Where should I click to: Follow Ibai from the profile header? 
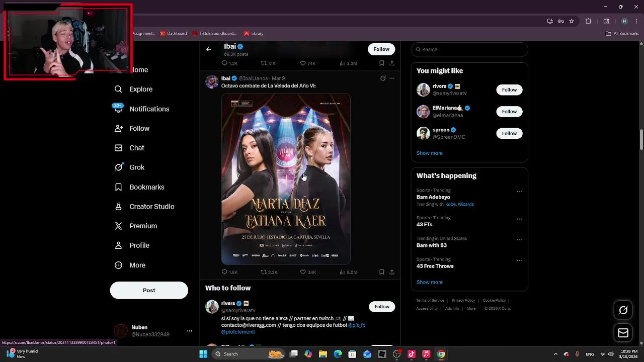pyautogui.click(x=381, y=49)
